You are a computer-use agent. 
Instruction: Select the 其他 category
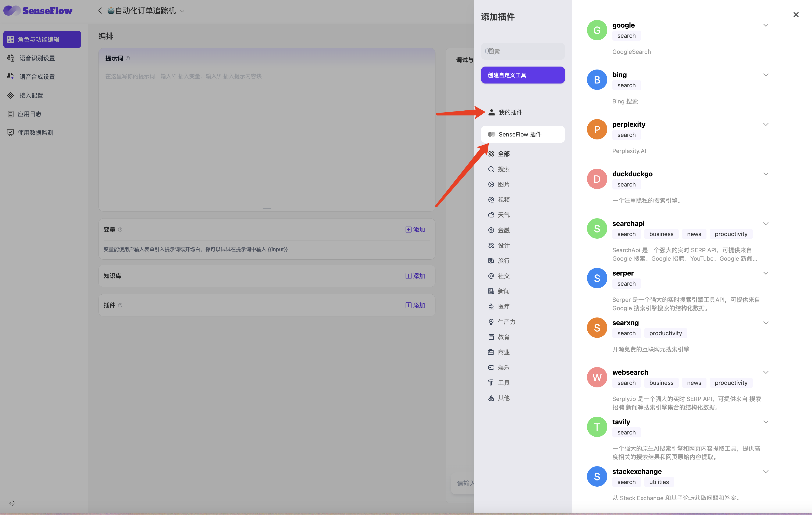(x=499, y=398)
